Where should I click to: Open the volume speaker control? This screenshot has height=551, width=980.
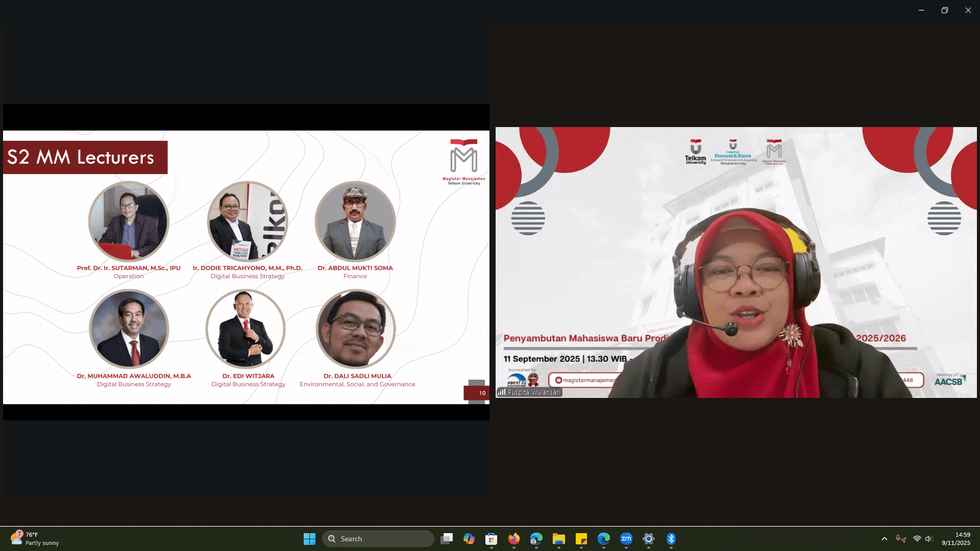point(928,539)
